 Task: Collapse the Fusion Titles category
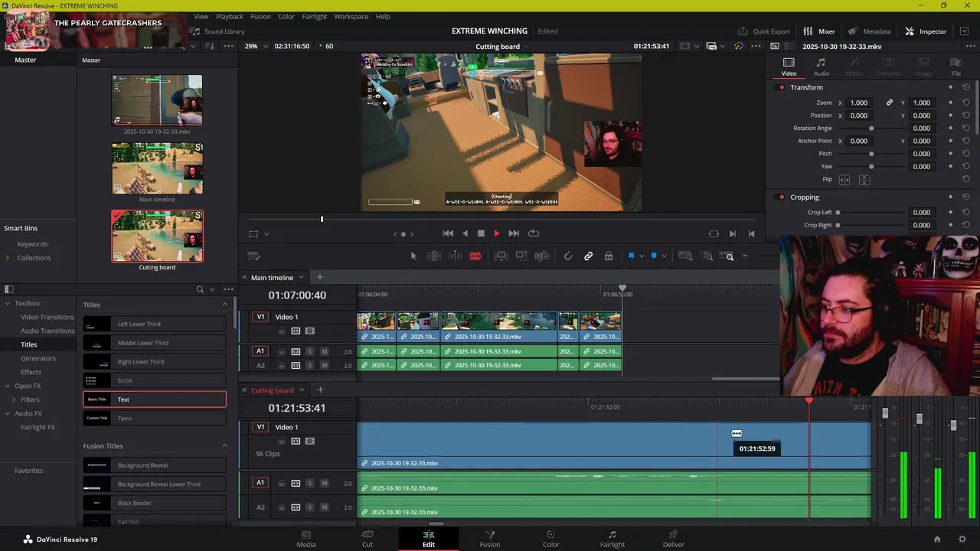click(x=224, y=446)
